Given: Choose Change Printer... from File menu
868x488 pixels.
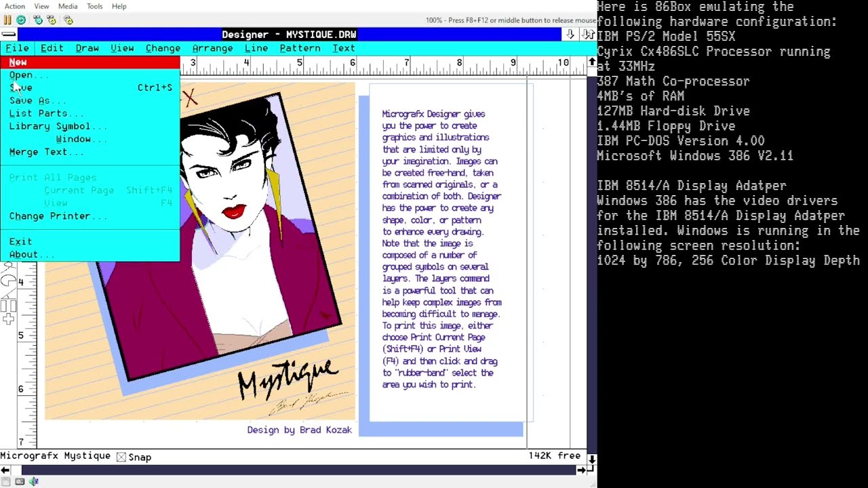Looking at the screenshot, I should (90, 216).
